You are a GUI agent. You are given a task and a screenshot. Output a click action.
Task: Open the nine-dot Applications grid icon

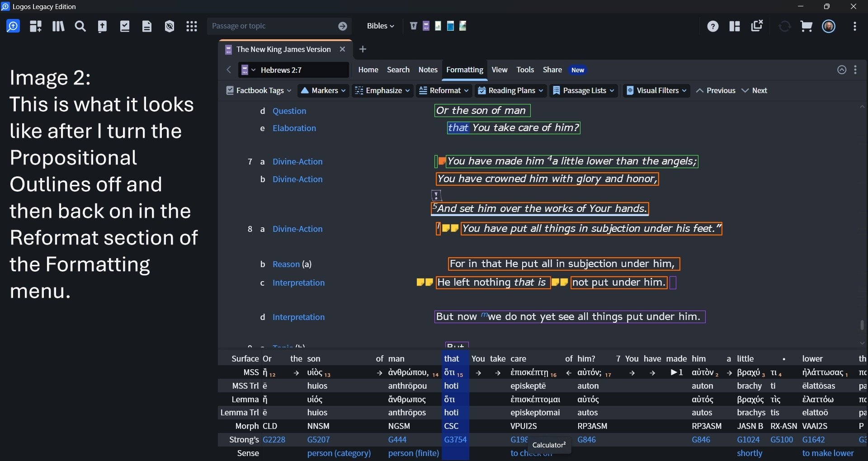pos(192,26)
